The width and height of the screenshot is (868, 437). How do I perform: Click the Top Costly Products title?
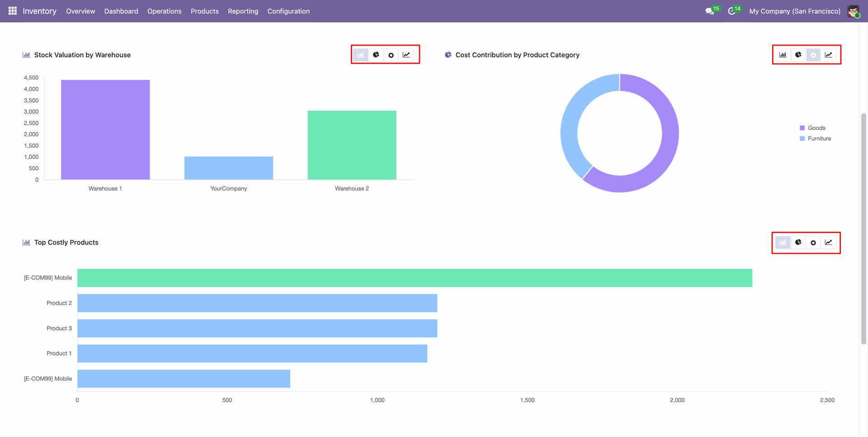(x=66, y=243)
